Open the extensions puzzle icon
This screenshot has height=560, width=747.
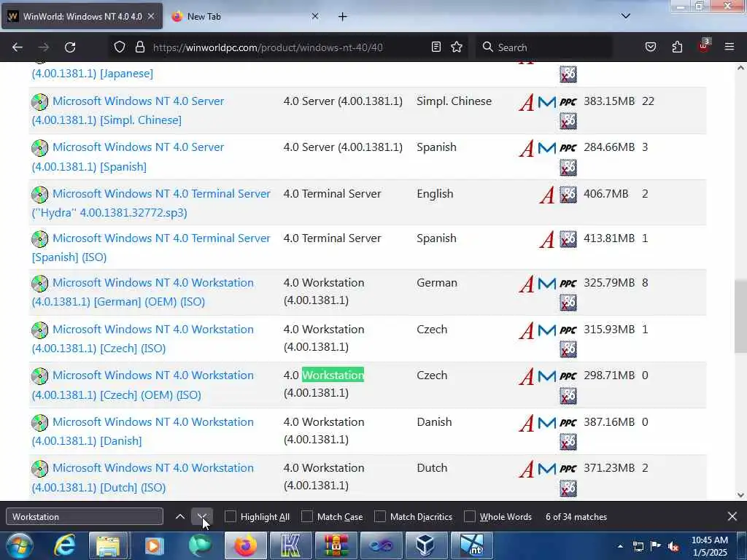tap(677, 47)
